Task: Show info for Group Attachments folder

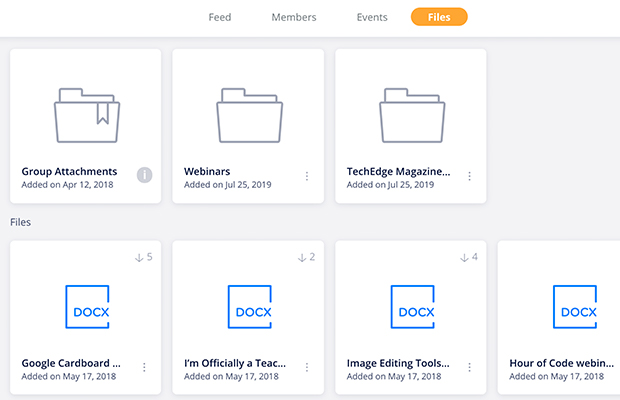Action: point(144,175)
